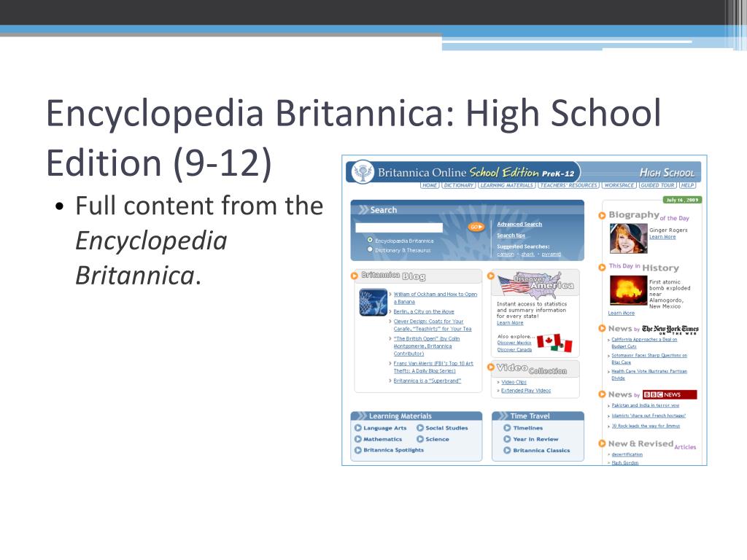
Task: Click the 'HIGH SCHOOL' header label
Action: [667, 173]
